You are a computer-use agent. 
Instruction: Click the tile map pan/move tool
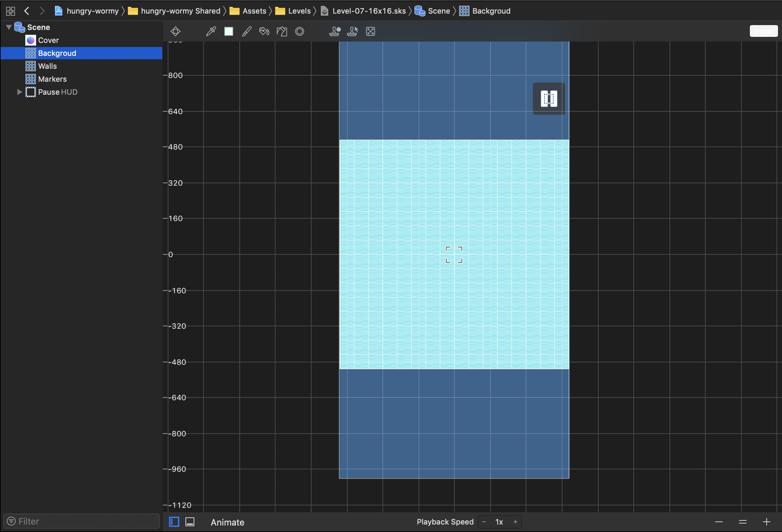(x=176, y=31)
